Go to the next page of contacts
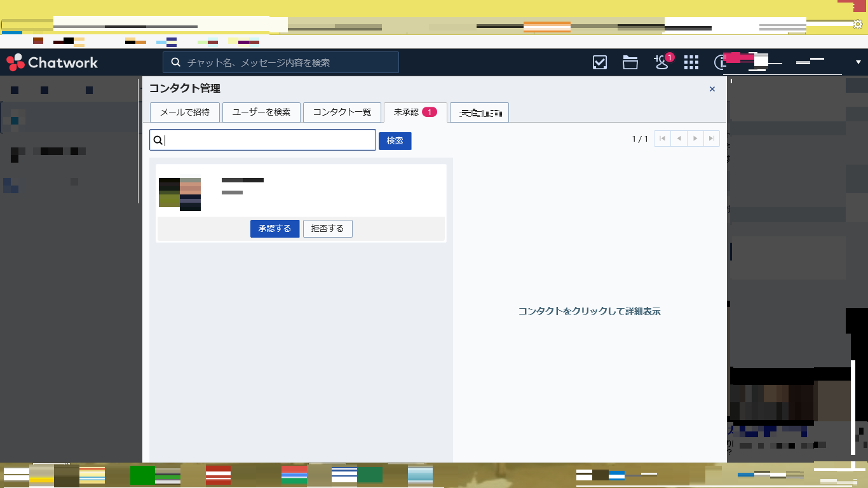The image size is (868, 488). pos(696,139)
